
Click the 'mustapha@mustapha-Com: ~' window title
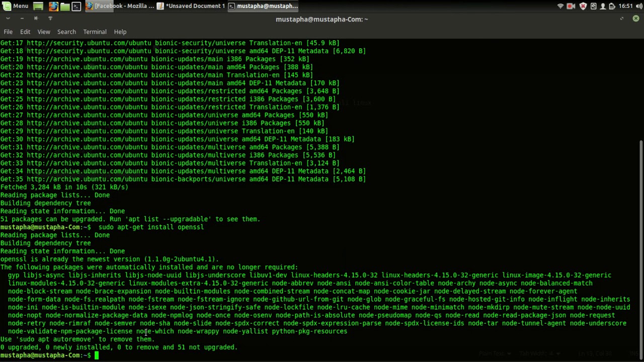point(322,19)
